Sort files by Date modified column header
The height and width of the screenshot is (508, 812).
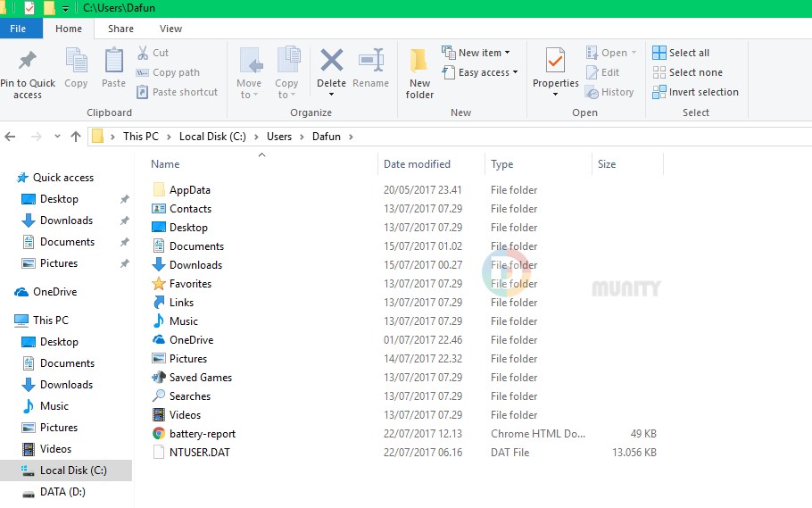coord(417,164)
